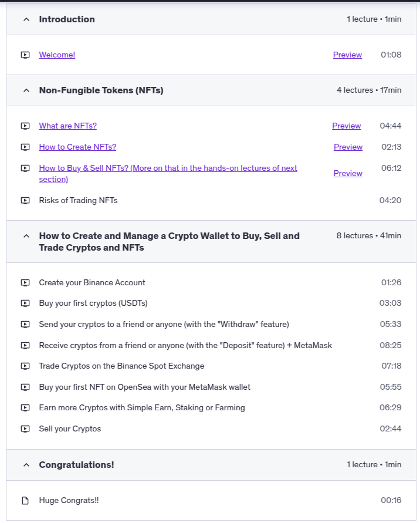Collapse the Congratulations! section chevron
The height and width of the screenshot is (523, 420).
point(26,465)
